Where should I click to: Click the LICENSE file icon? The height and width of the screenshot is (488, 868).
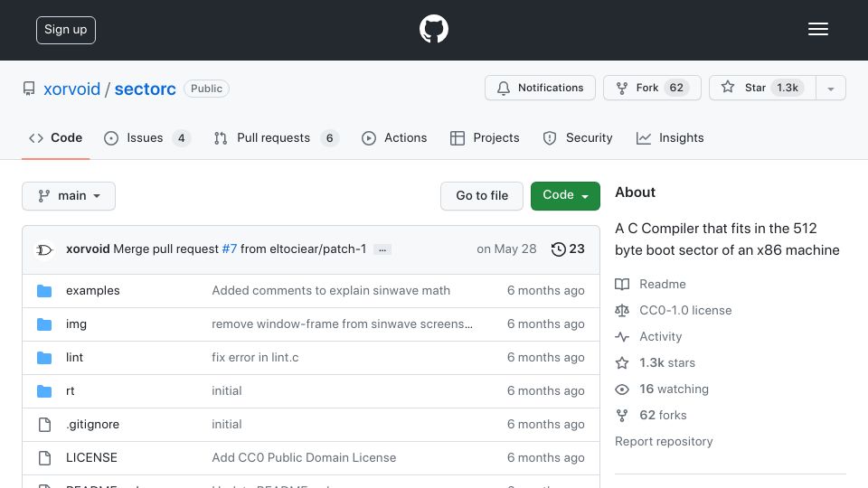click(44, 457)
